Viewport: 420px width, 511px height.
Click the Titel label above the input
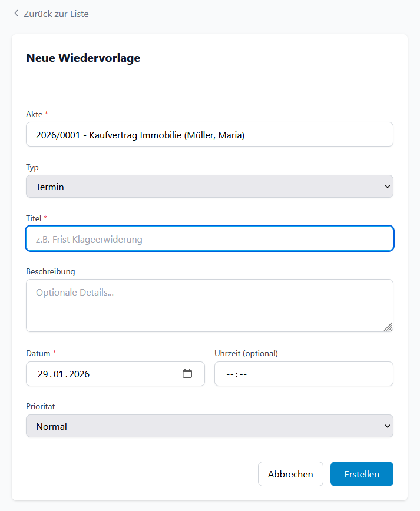tap(33, 218)
